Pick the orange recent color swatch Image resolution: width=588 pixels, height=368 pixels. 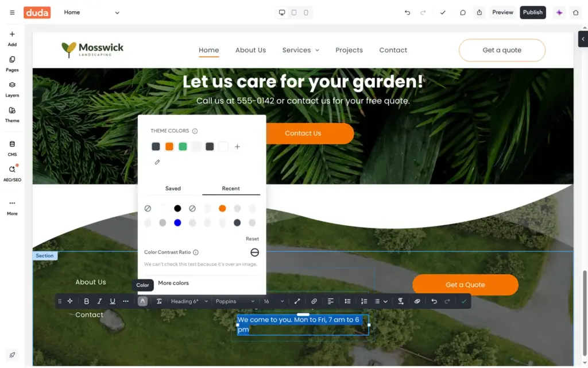click(x=222, y=208)
